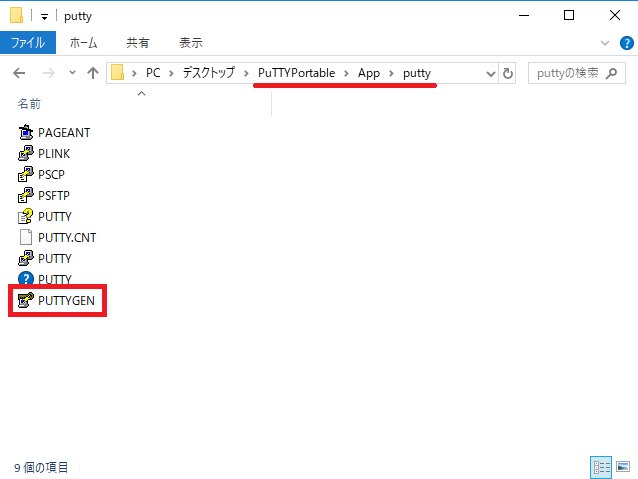The height and width of the screenshot is (479, 638).
Task: Click the PSFTP file icon
Action: tap(26, 195)
